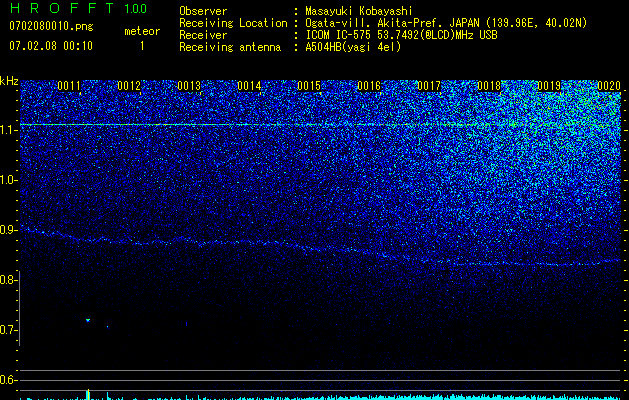
Task: Click the 0.7 kHz axis label
Action: point(8,330)
